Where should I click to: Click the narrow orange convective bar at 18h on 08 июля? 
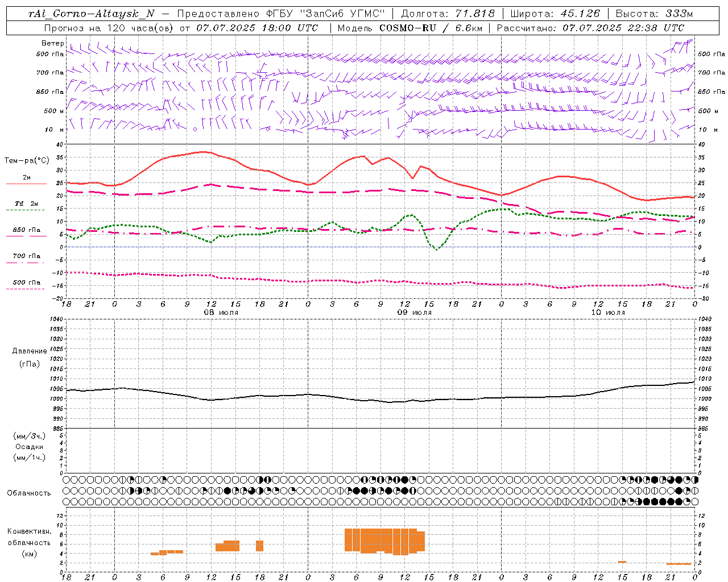(259, 546)
